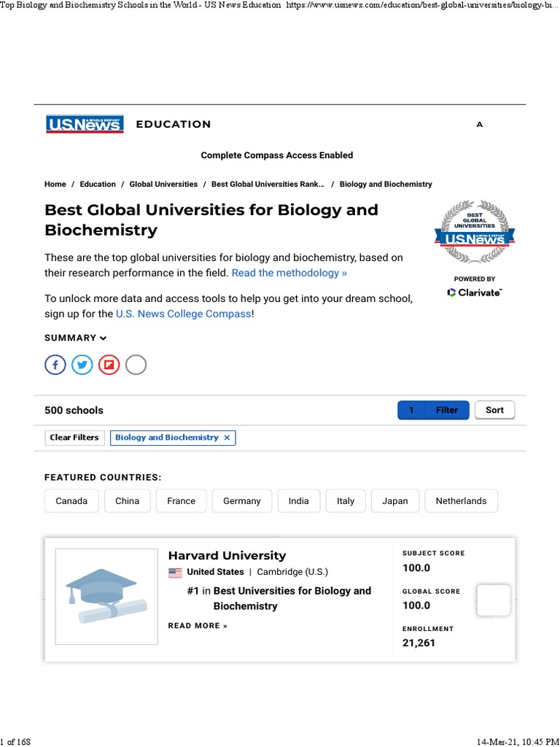Viewport: 560px width, 747px height.
Task: Select Canada featured country
Action: pyautogui.click(x=71, y=500)
